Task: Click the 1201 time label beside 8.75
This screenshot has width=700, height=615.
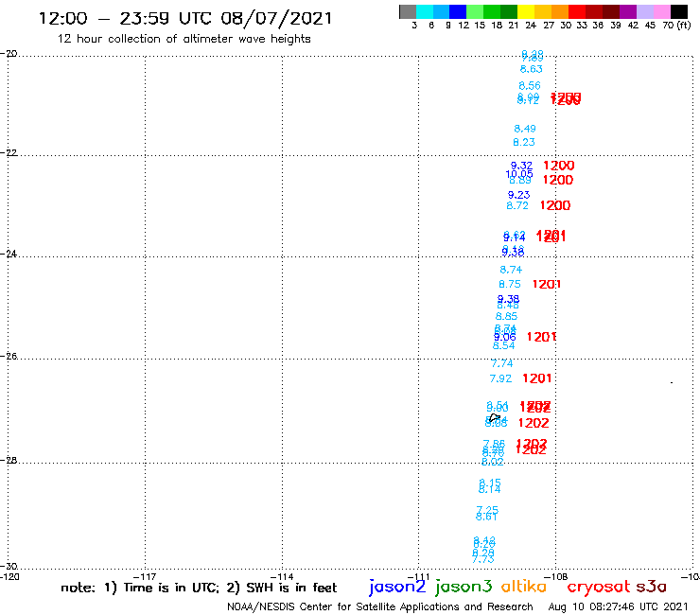Action: coord(547,284)
